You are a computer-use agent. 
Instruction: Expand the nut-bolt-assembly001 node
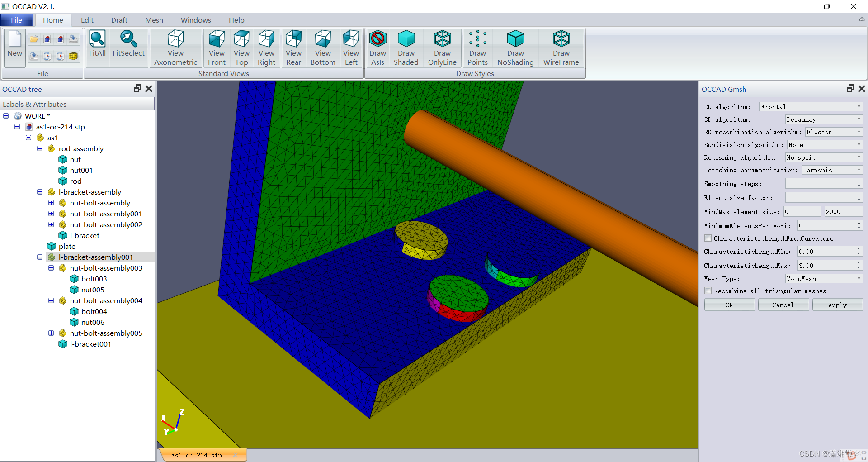pos(51,214)
